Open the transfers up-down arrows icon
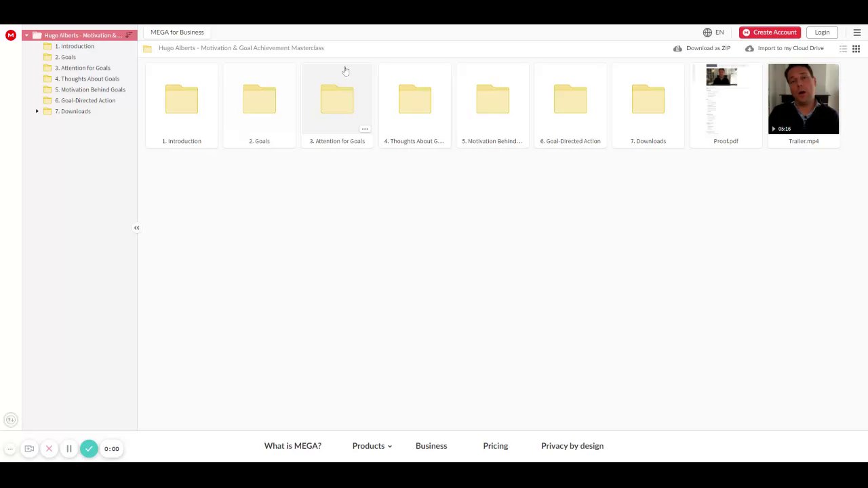Viewport: 868px width, 488px height. coord(10,420)
